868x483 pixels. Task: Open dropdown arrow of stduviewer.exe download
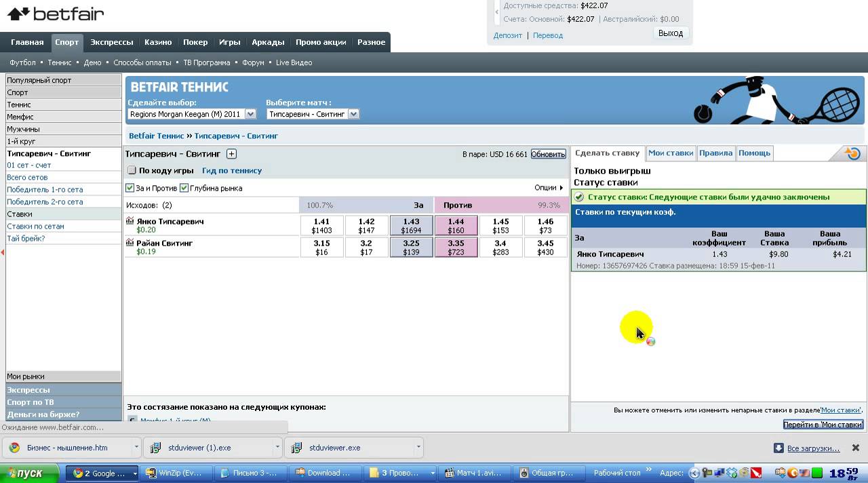point(418,448)
